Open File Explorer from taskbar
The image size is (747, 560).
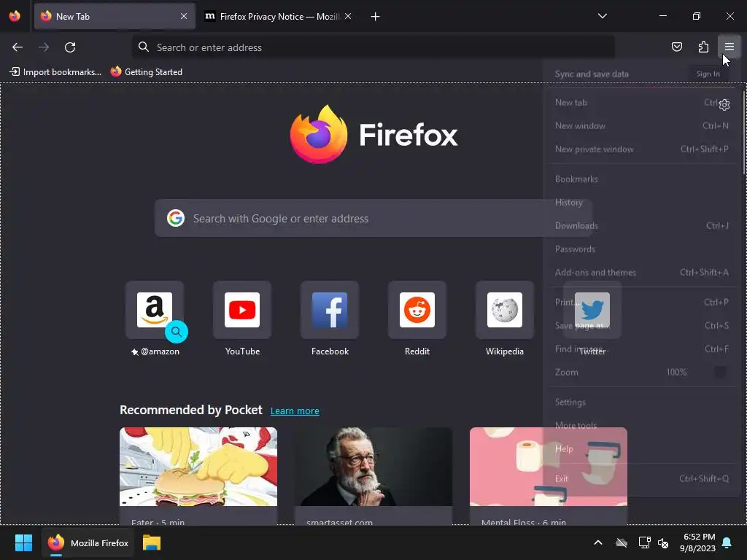coord(152,542)
